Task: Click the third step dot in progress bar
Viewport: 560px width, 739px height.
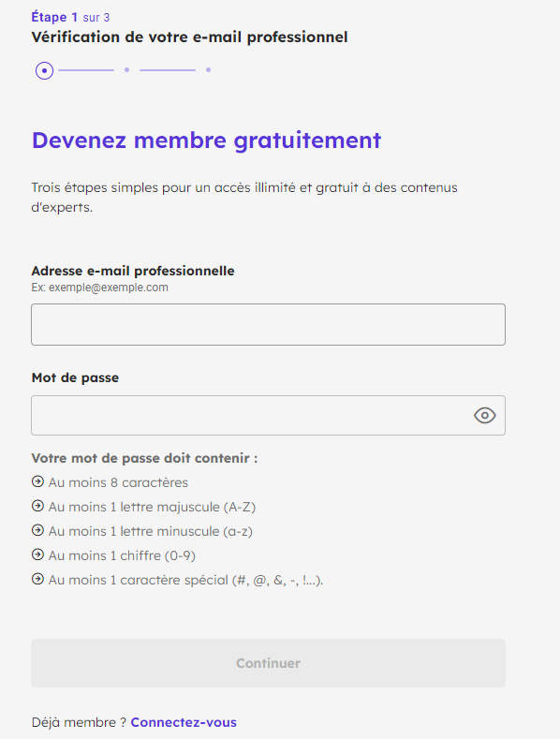Action: coord(208,69)
